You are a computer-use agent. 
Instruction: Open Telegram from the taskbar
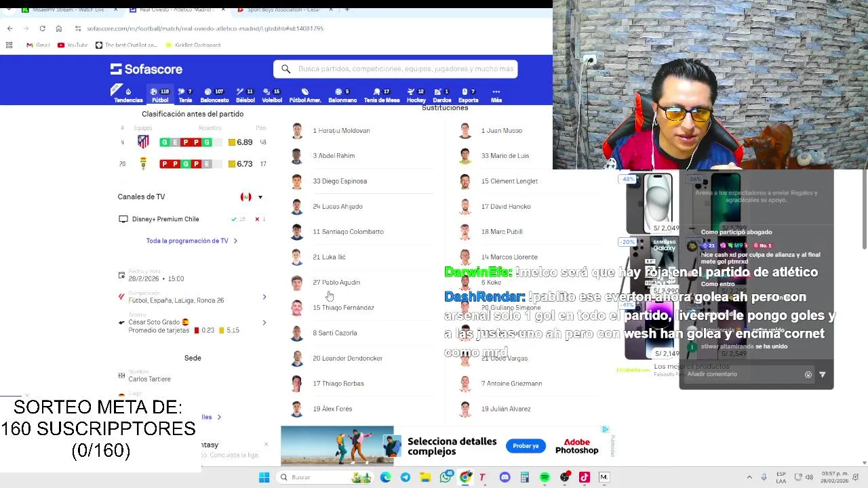tap(406, 477)
